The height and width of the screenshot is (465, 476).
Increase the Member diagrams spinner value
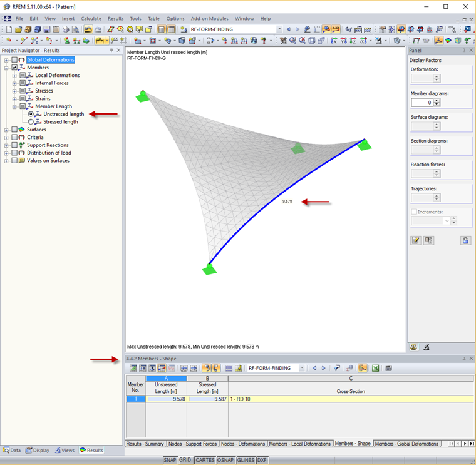437,101
